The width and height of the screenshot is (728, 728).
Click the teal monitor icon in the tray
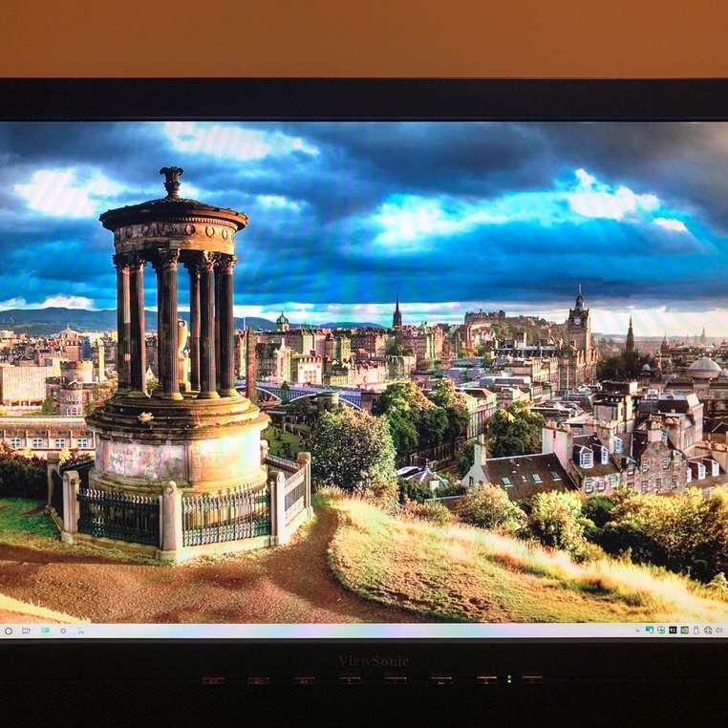[649, 631]
